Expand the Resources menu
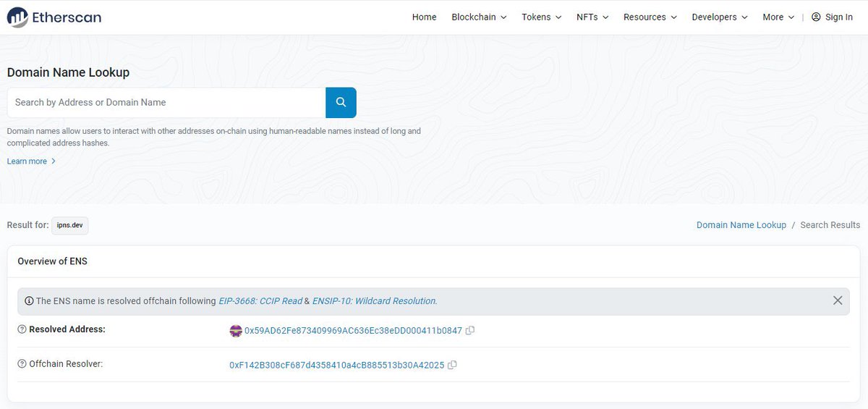This screenshot has height=409, width=868. click(650, 17)
